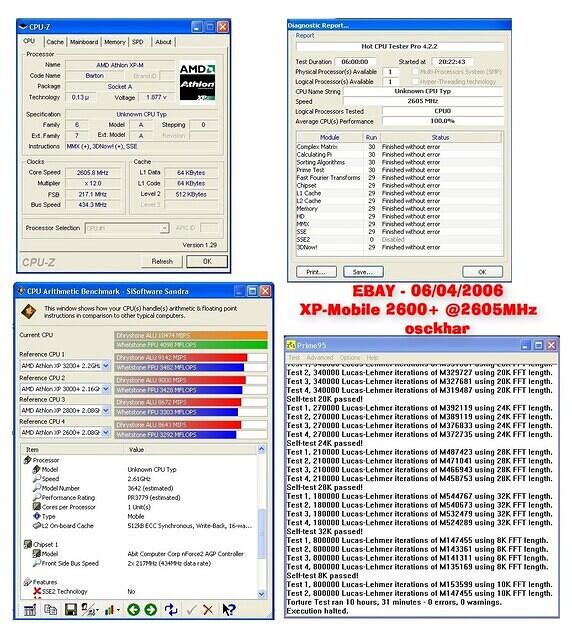Open the Processor Selection dropdown in CPU-Z
572x640 pixels.
164,228
